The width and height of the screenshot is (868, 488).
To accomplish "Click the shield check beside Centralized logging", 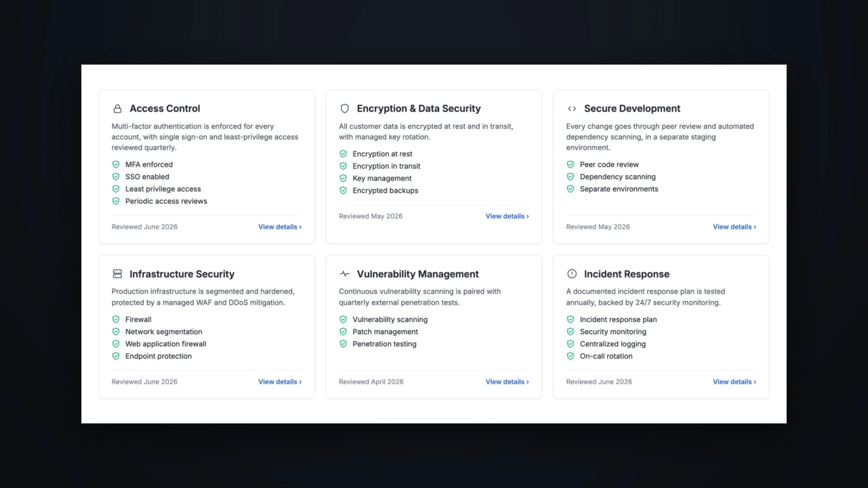I will click(570, 344).
